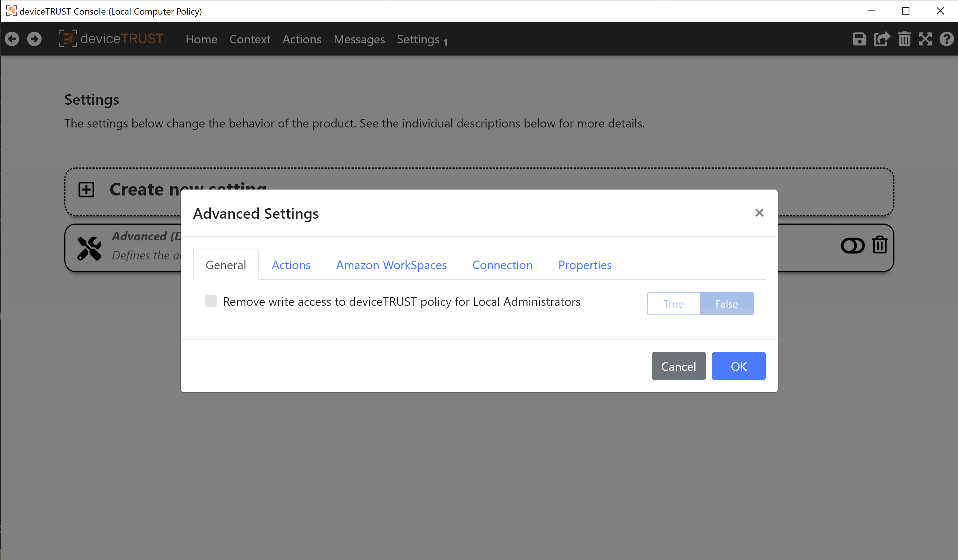Click the fullscreen expand arrows icon
This screenshot has width=958, height=560.
(925, 39)
